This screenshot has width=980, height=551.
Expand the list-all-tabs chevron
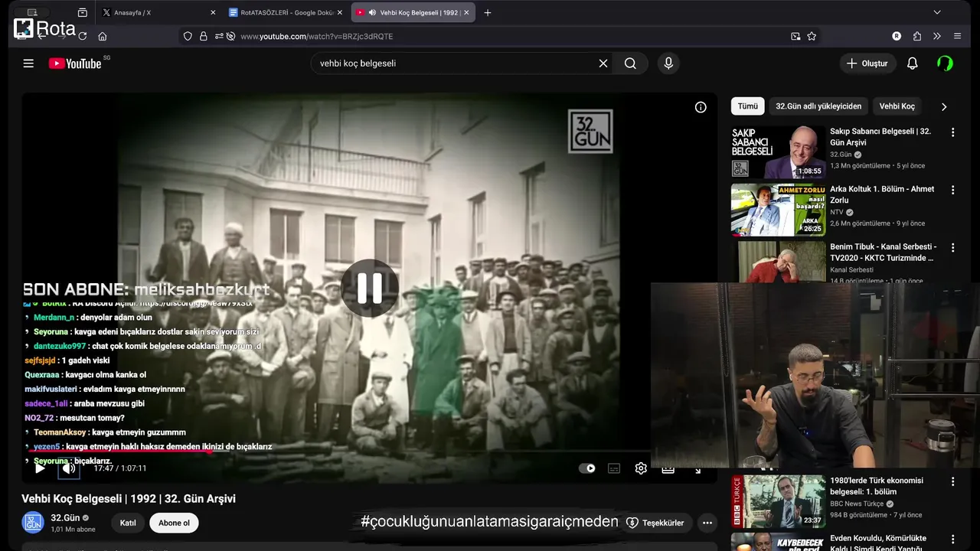tap(937, 12)
